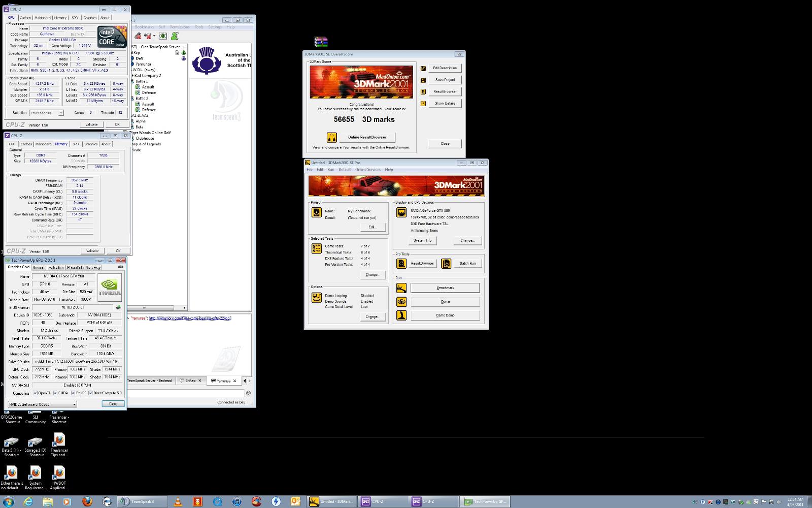Click the Save Project icon in 3DMark score window
Viewport: 812px width, 508px height.
423,80
